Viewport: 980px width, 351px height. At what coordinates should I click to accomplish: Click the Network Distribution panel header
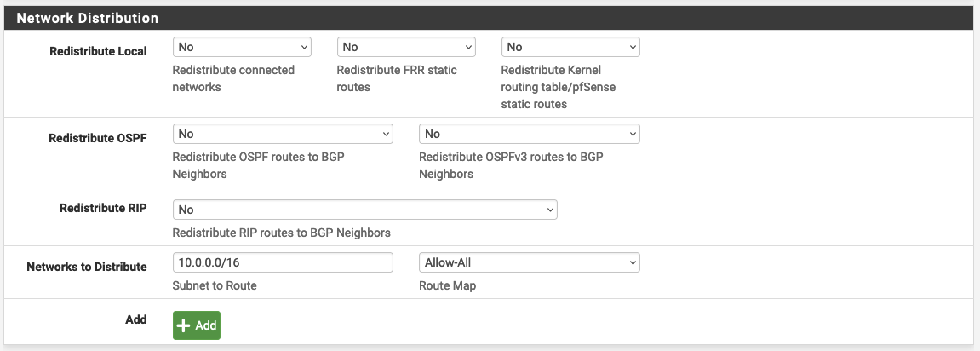coord(88,17)
